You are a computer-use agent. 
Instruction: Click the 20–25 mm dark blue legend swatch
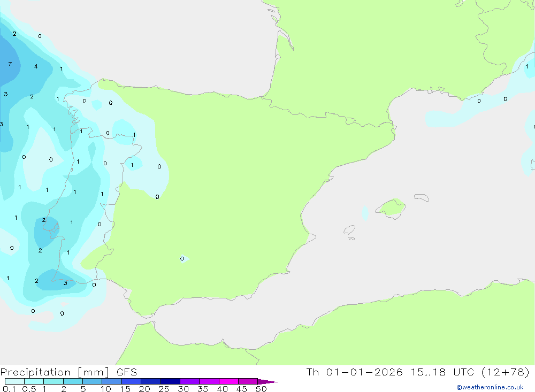click(151, 381)
